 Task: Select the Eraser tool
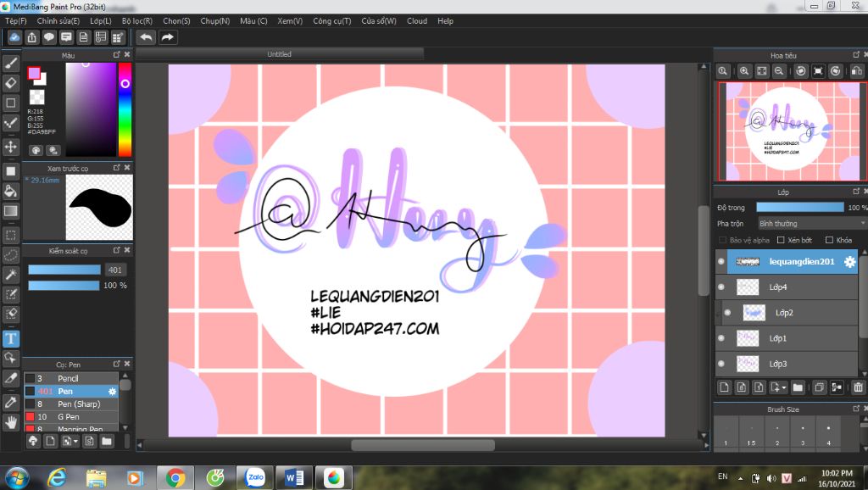10,83
